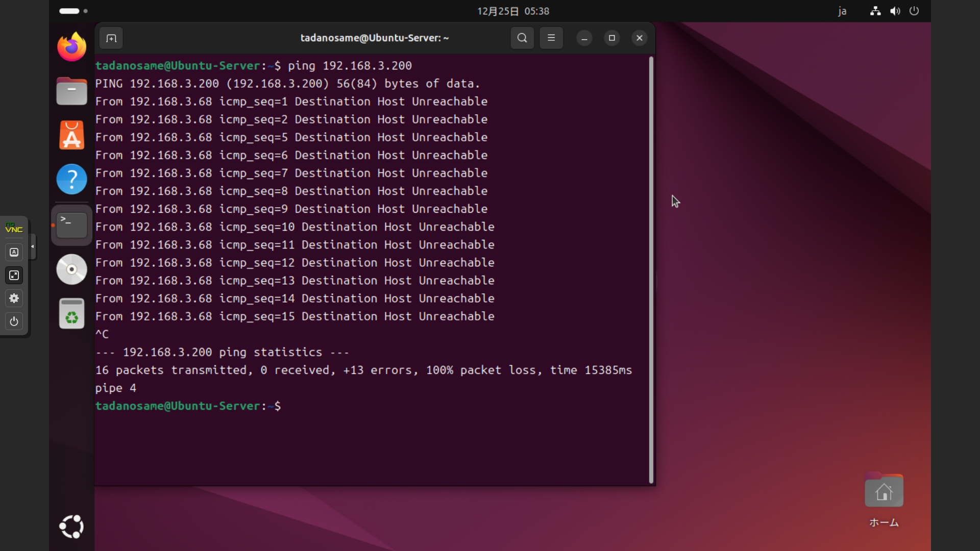Click the Terminal dock icon

[x=71, y=225]
